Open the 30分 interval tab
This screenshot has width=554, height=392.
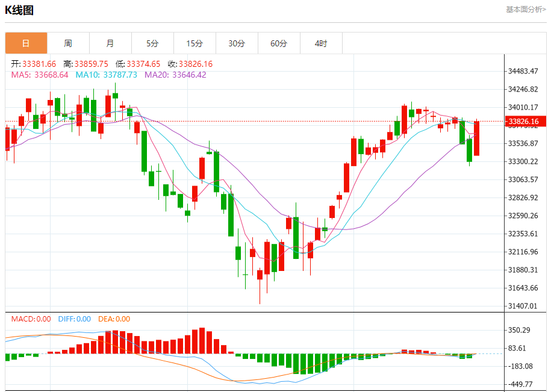pos(237,43)
